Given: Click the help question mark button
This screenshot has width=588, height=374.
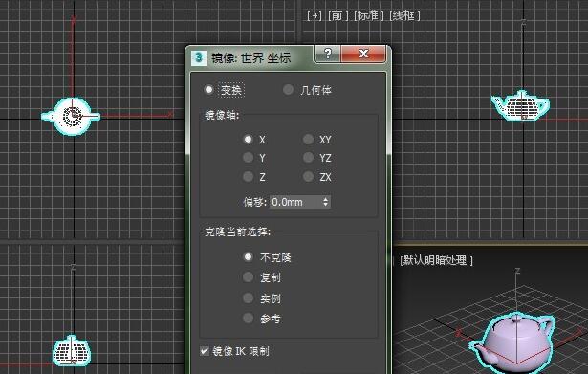Looking at the screenshot, I should click(x=327, y=54).
